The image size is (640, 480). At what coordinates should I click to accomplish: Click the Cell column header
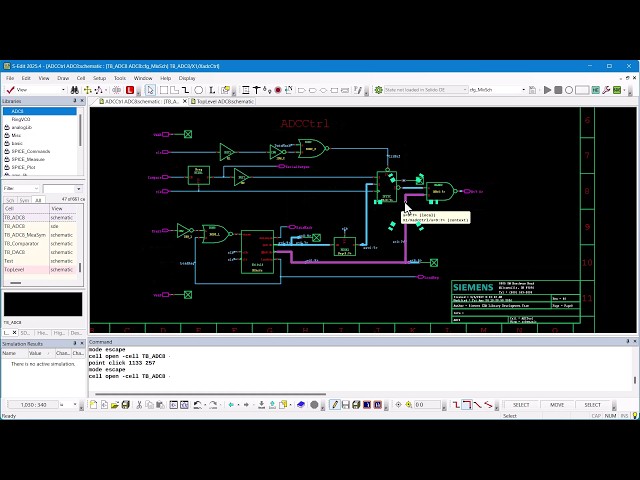pyautogui.click(x=26, y=209)
